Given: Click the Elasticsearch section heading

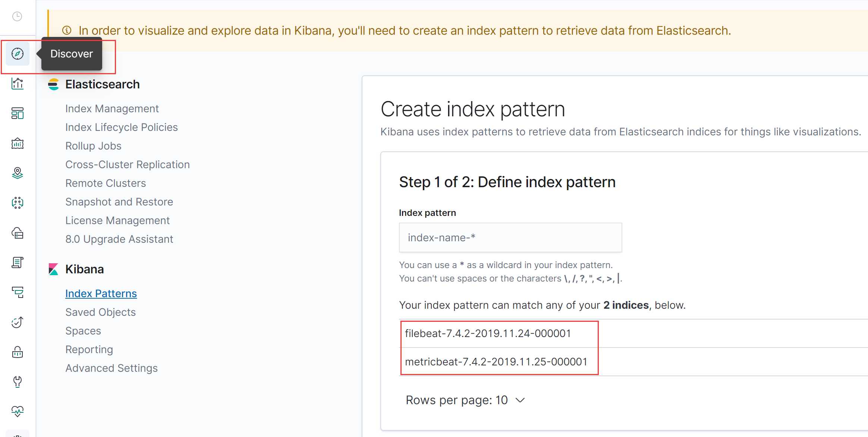Looking at the screenshot, I should (x=103, y=84).
